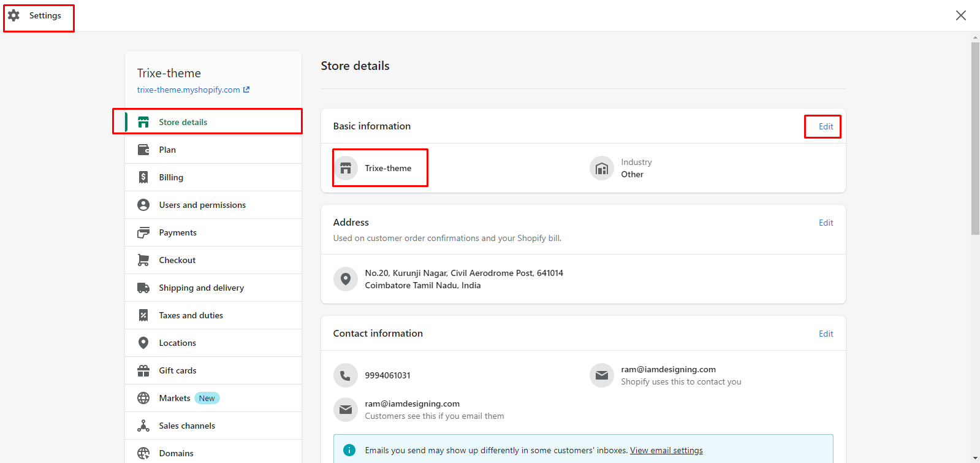The width and height of the screenshot is (980, 463).
Task: Click the Store details page heading
Action: tap(355, 66)
